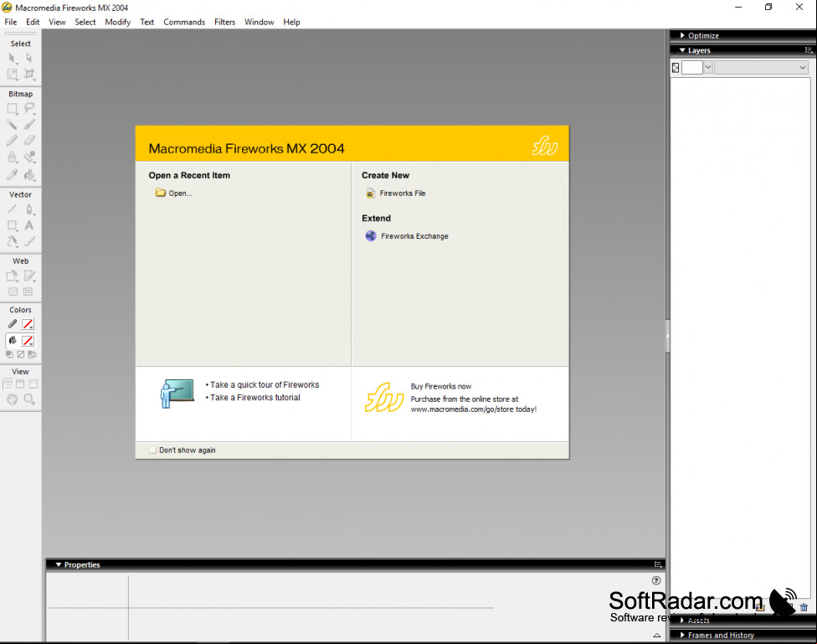Click the Layers opacity input field
Viewport: 817px width, 644px height.
click(692, 67)
